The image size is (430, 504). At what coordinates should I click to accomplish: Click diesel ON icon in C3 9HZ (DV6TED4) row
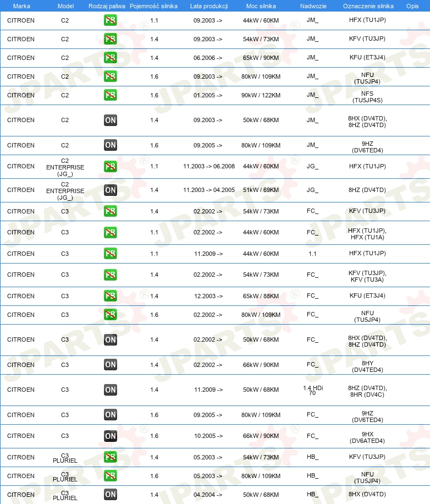pyautogui.click(x=110, y=415)
